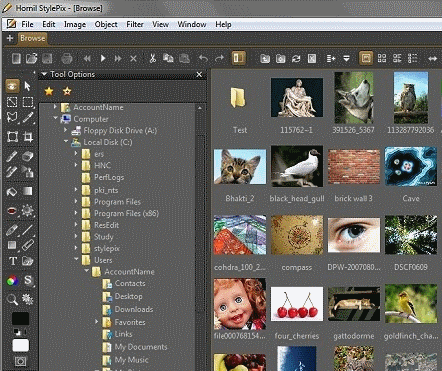Switch to small thumbnails grid view

pos(382,59)
